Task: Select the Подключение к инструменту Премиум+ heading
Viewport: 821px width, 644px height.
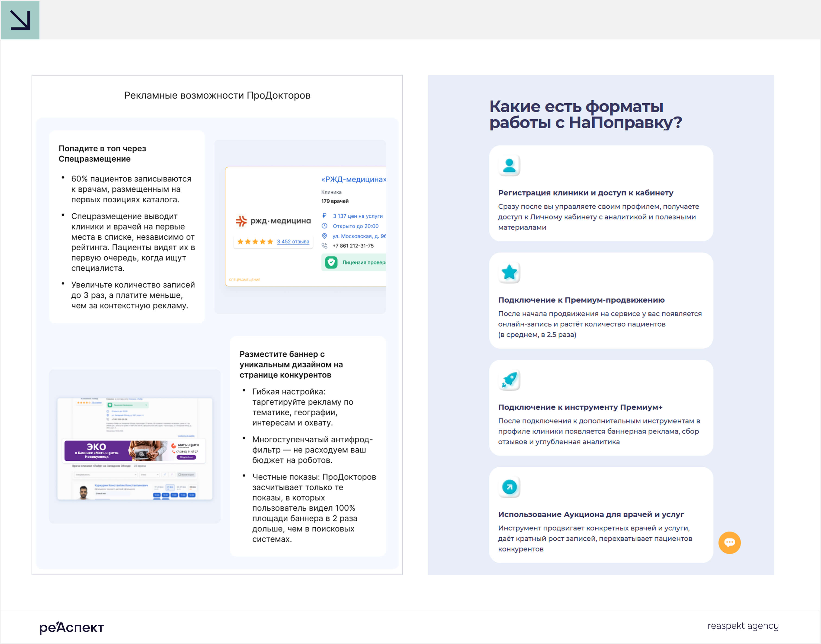Action: (580, 407)
